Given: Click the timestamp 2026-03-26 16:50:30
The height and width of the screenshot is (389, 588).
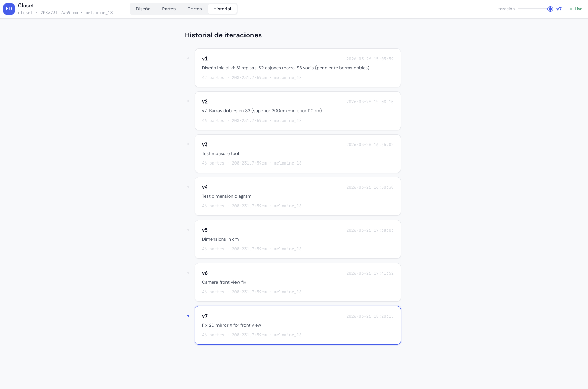Looking at the screenshot, I should (370, 187).
